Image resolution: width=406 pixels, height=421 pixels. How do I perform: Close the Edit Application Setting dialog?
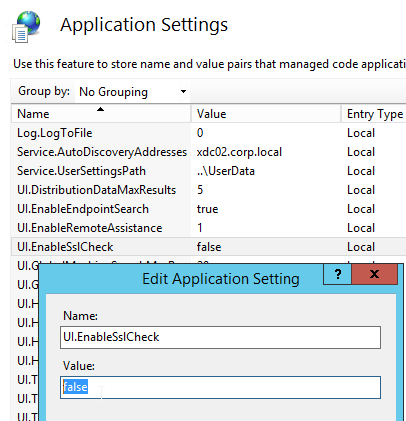[374, 274]
